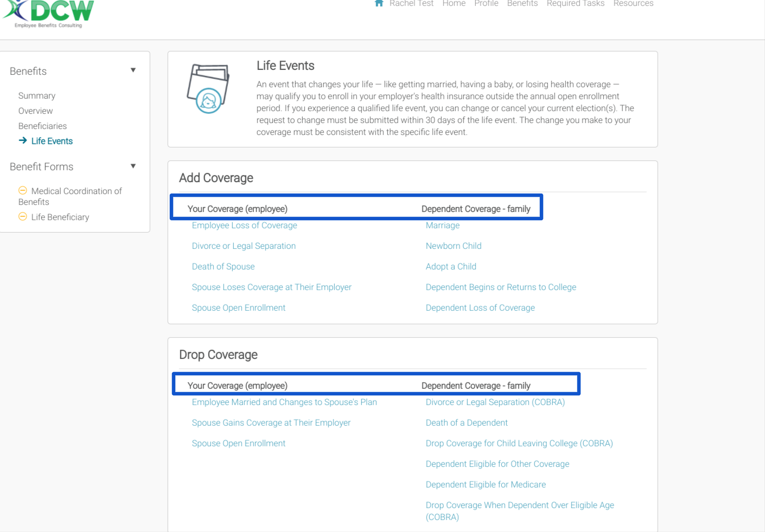Image resolution: width=765 pixels, height=532 pixels.
Task: Select Death of Spouse
Action: click(224, 266)
